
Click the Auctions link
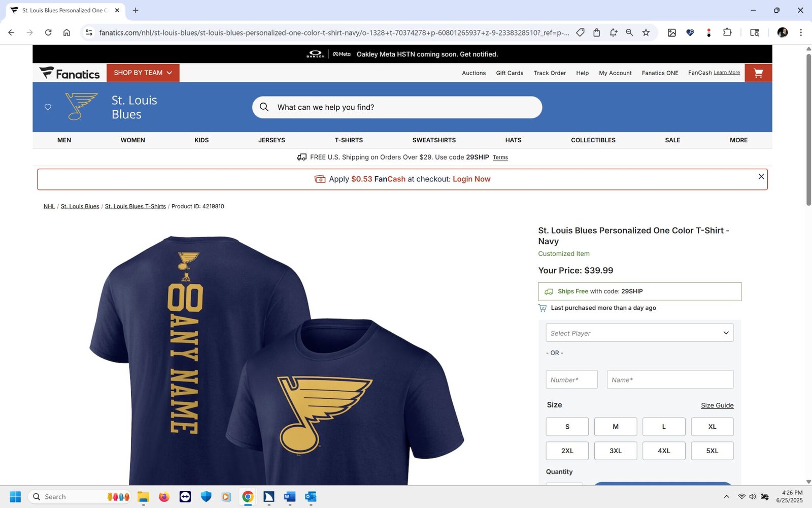(474, 73)
